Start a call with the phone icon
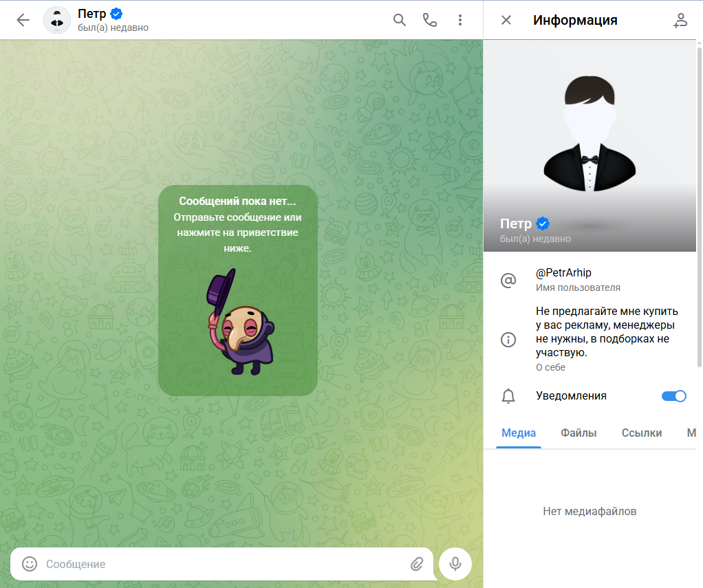Screen dimensions: 703x588 coord(429,20)
